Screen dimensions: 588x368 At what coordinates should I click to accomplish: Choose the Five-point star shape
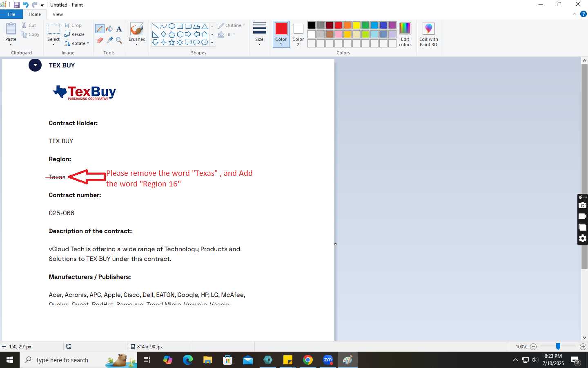point(172,43)
